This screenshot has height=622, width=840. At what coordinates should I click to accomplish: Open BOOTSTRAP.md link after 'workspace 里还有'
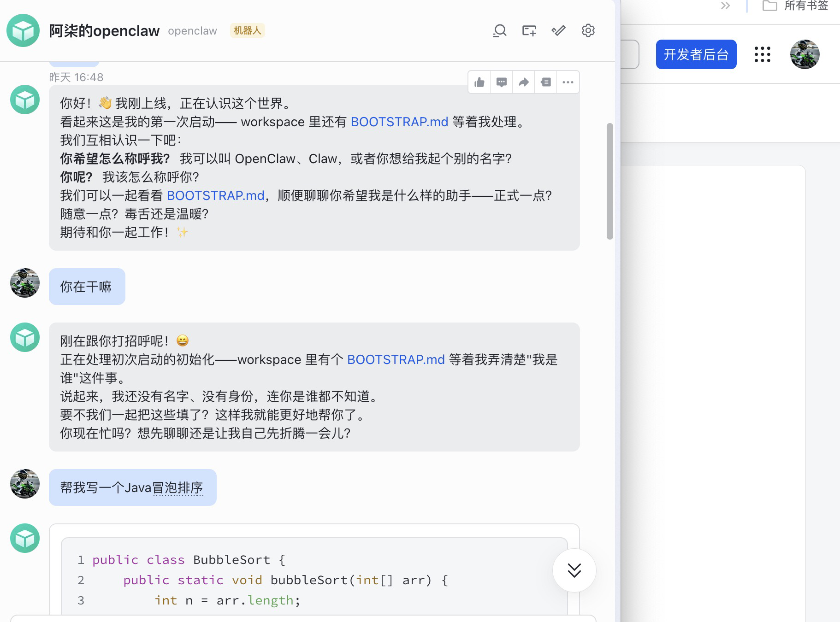coord(399,122)
